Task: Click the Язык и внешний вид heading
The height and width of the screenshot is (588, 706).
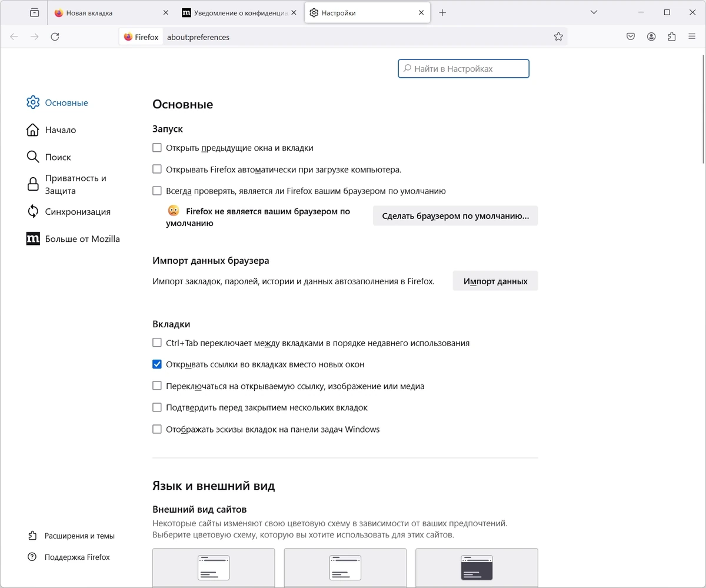Action: pos(214,486)
